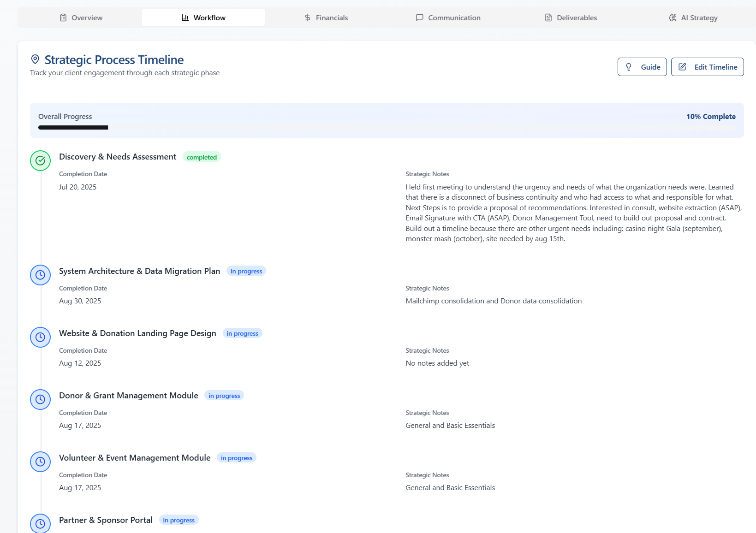Screen dimensions: 756x533
Task: Click the lightbulb icon in Guide button
Action: (629, 67)
